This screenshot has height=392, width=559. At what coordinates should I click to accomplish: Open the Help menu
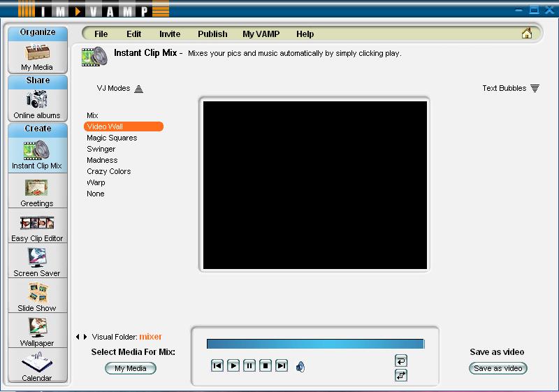click(x=305, y=34)
